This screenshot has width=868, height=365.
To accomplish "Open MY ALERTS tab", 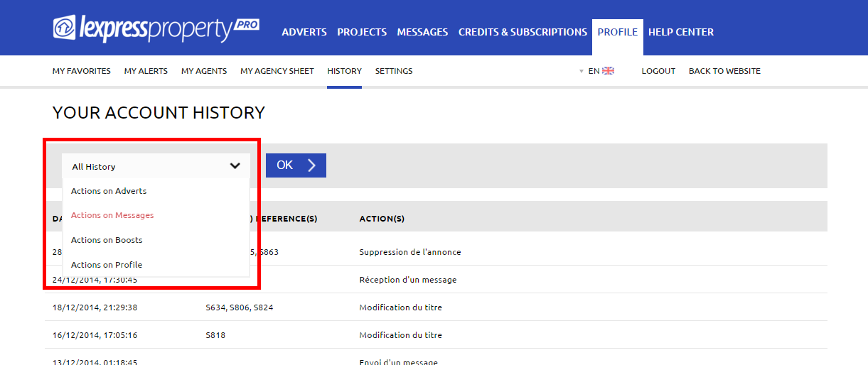I will coord(146,71).
